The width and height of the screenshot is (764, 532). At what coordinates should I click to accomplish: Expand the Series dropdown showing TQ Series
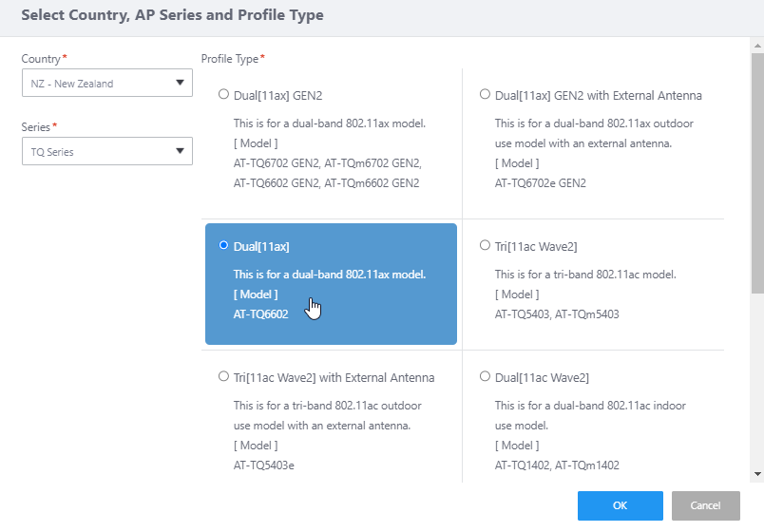click(x=105, y=152)
